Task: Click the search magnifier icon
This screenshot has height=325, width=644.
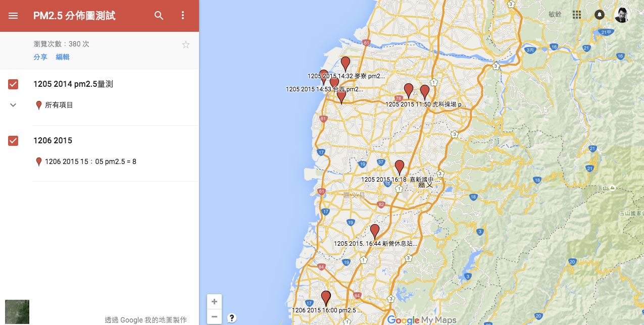Action: (159, 16)
